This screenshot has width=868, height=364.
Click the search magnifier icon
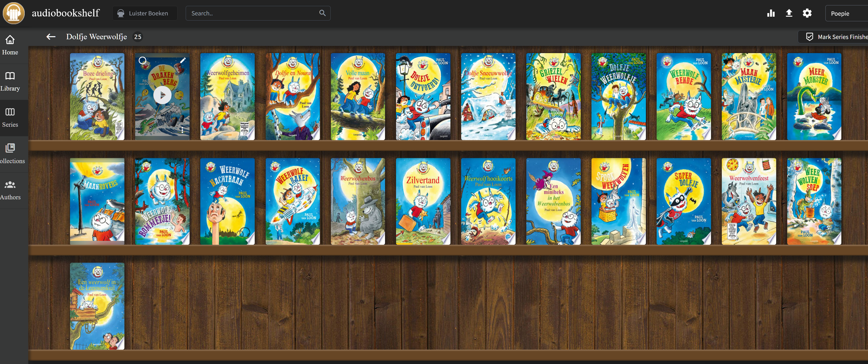322,13
